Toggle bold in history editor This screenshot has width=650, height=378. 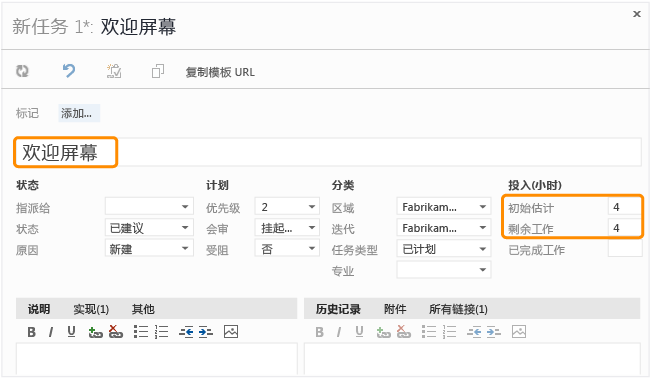(320, 332)
